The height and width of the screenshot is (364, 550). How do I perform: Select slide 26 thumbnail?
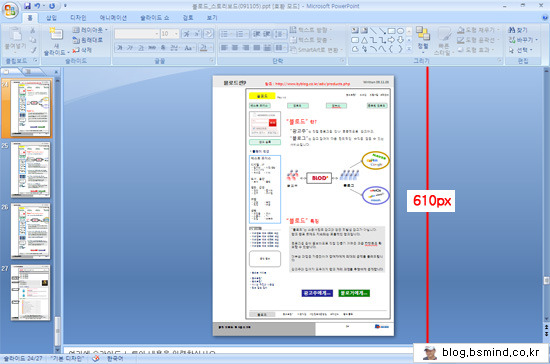click(30, 231)
